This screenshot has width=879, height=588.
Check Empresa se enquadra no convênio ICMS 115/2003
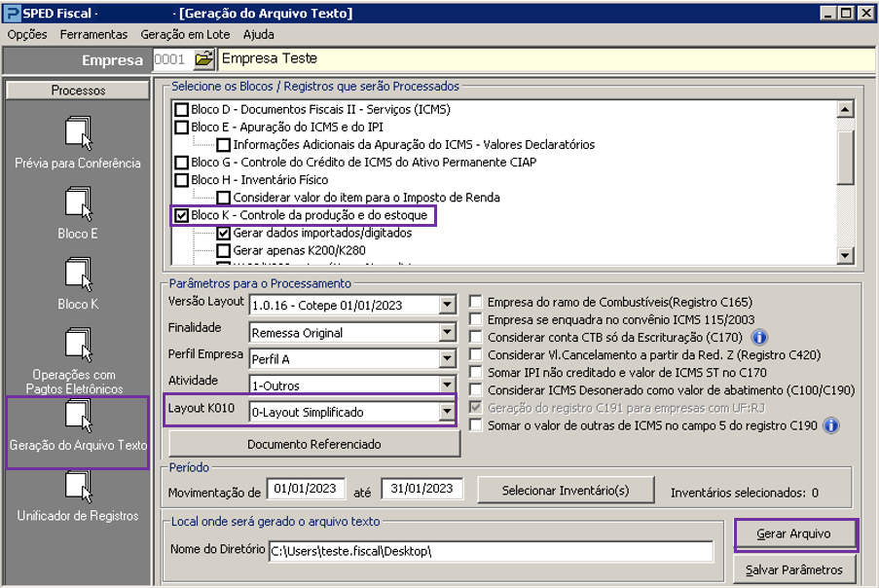pos(476,319)
